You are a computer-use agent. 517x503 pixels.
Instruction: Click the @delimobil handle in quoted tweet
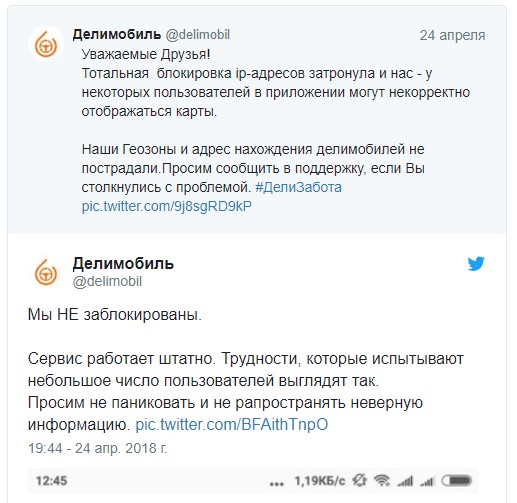tap(198, 34)
